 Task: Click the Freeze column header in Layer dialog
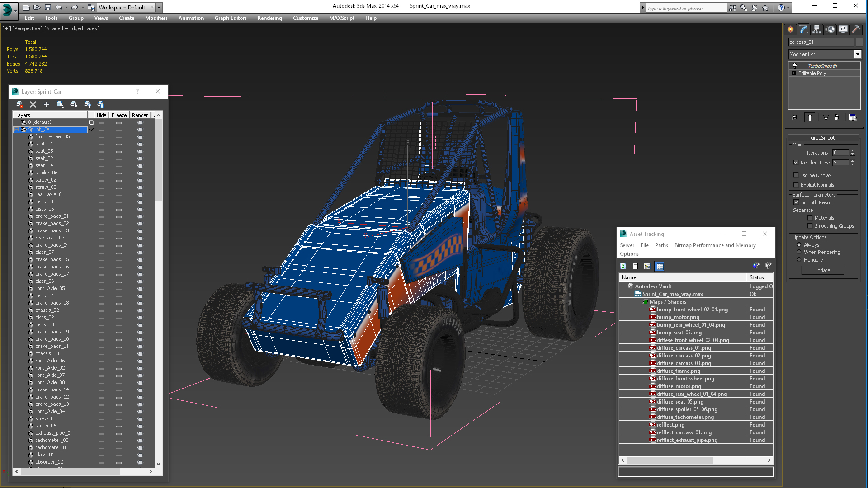tap(119, 115)
